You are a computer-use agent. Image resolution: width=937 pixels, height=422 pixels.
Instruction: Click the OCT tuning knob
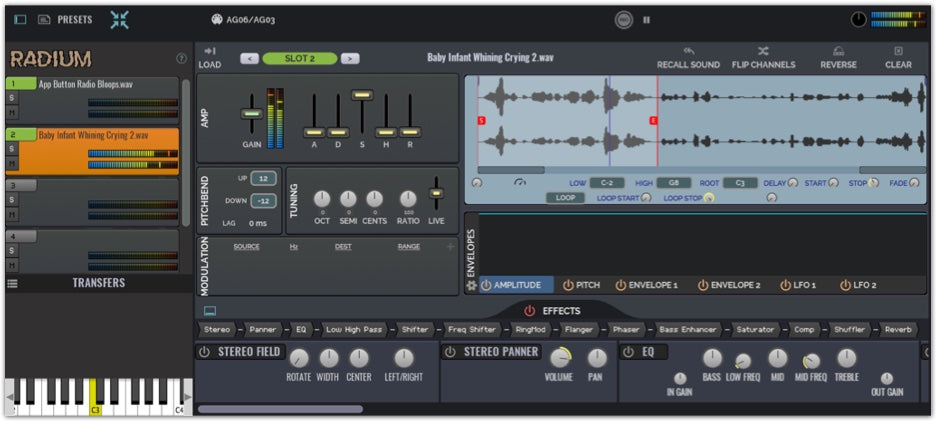click(322, 199)
